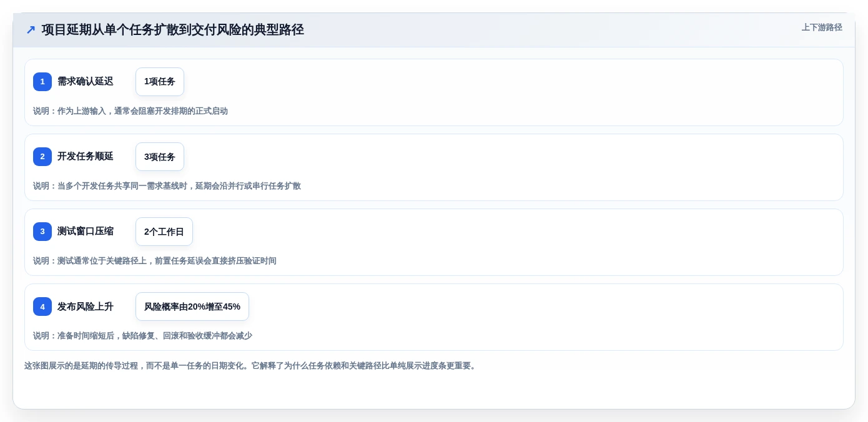Click the step 3 number badge
This screenshot has height=422, width=868.
click(42, 232)
